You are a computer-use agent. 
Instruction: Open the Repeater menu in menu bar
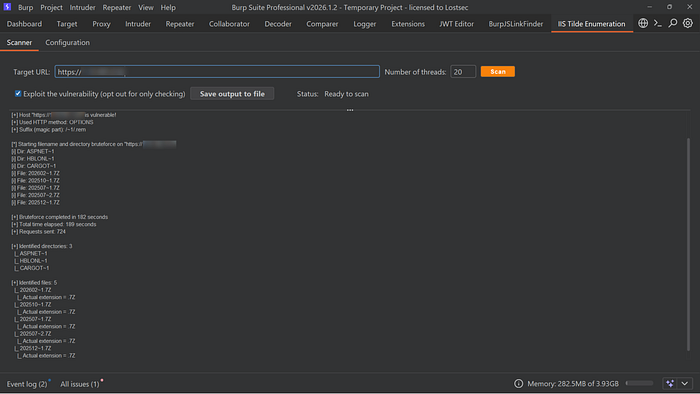click(117, 7)
